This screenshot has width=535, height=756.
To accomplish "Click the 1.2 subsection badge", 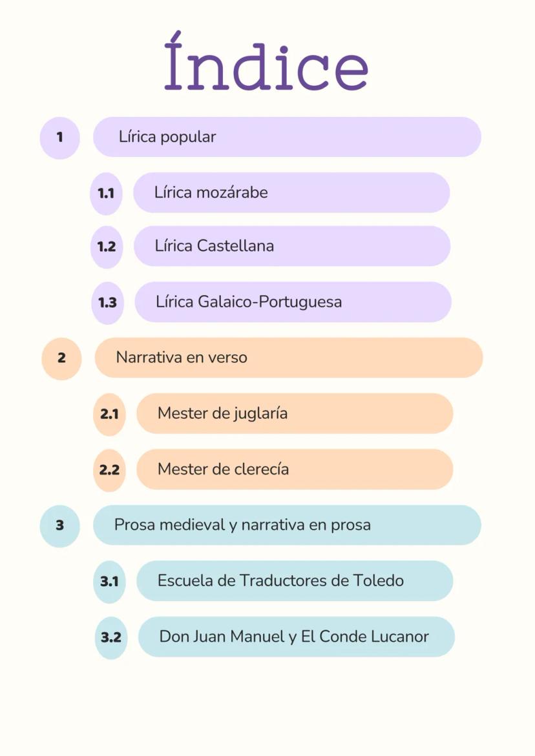I will tap(107, 247).
